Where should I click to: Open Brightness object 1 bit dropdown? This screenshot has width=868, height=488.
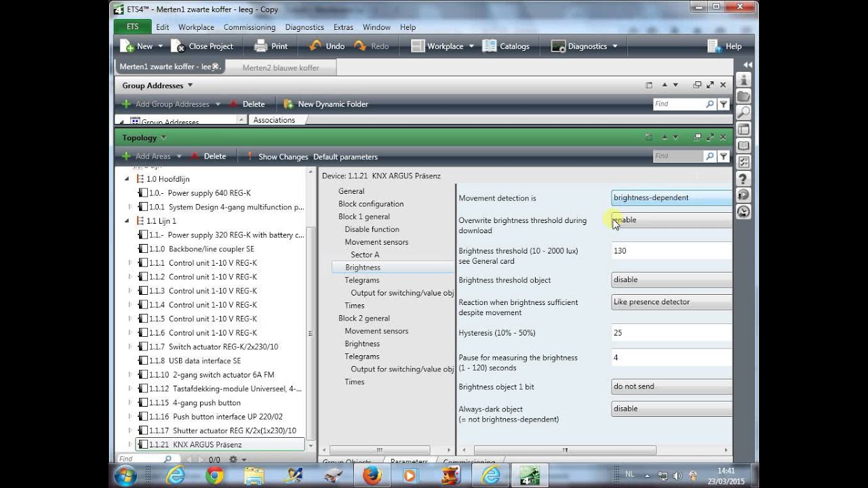(x=671, y=386)
